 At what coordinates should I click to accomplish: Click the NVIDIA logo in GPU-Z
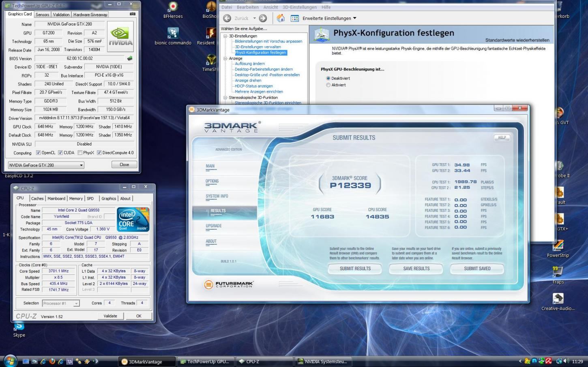(120, 36)
